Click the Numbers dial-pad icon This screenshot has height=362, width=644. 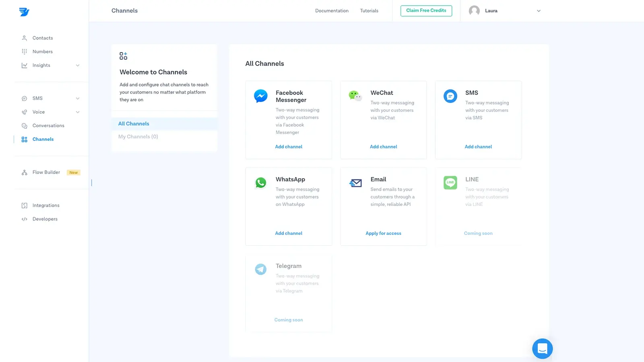tap(24, 51)
